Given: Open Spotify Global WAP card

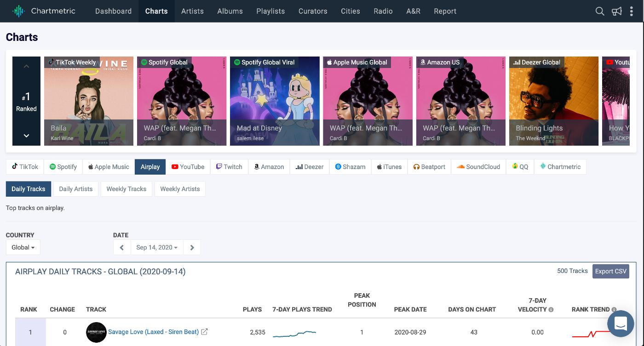Looking at the screenshot, I should [182, 101].
